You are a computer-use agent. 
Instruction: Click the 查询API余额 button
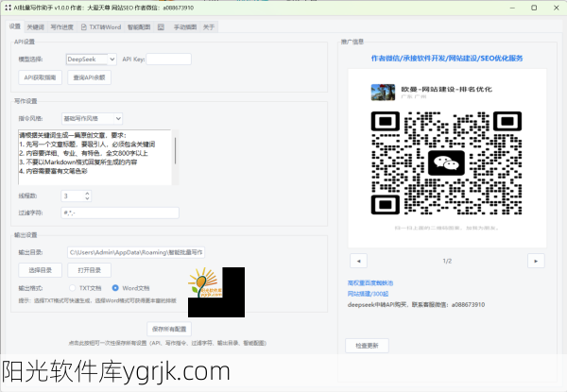point(90,77)
